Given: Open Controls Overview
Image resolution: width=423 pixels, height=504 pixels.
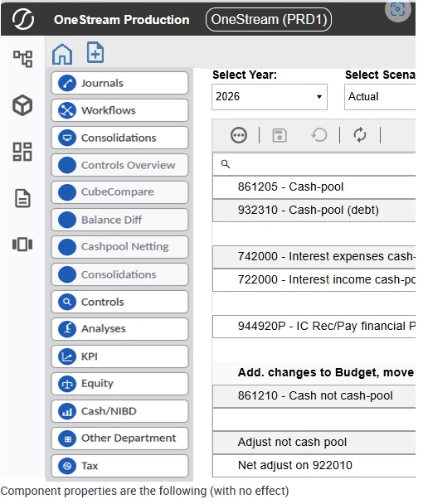Looking at the screenshot, I should point(119,165).
